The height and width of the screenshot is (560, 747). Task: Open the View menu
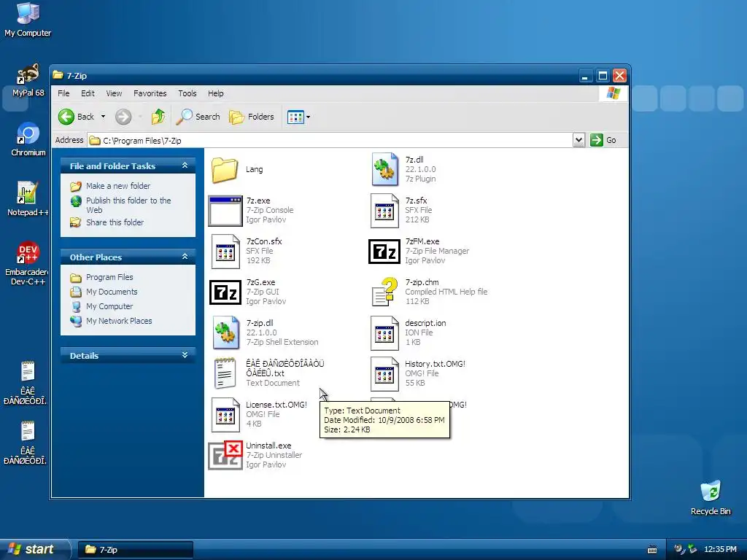pyautogui.click(x=114, y=93)
